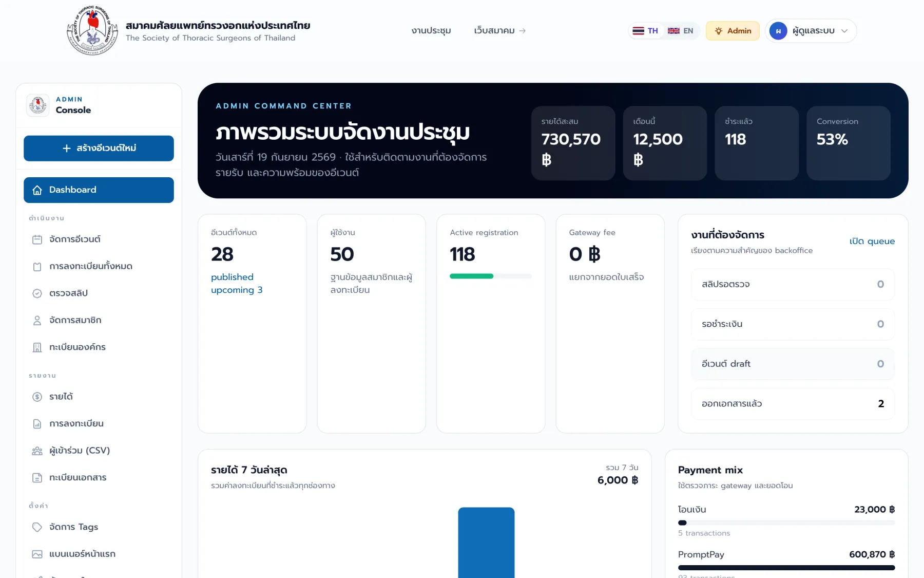Click the 'Payment mix' heading
The image size is (924, 578).
pos(710,470)
